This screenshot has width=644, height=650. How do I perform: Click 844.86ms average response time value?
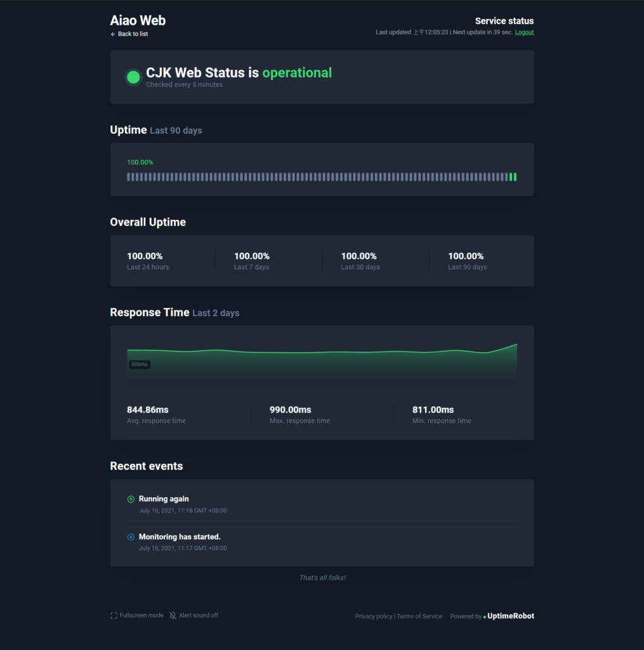pyautogui.click(x=148, y=409)
